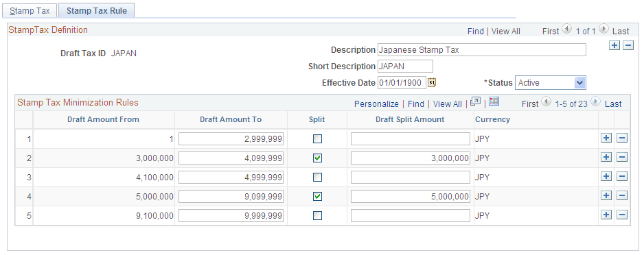Image resolution: width=644 pixels, height=255 pixels.
Task: Edit Draft Amount To 4,099,999 field
Action: [x=231, y=158]
